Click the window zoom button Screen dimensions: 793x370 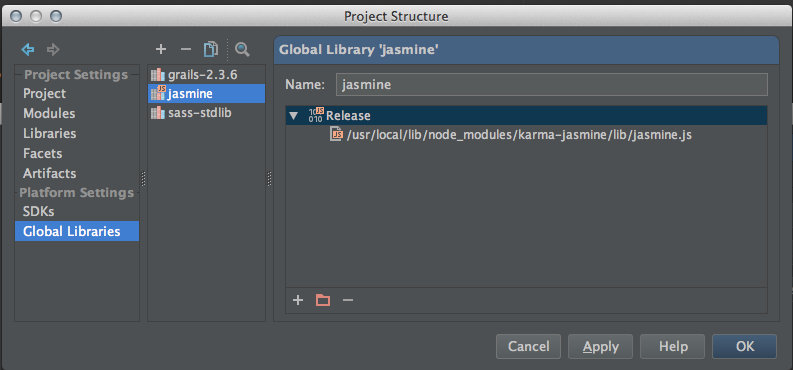(x=55, y=16)
